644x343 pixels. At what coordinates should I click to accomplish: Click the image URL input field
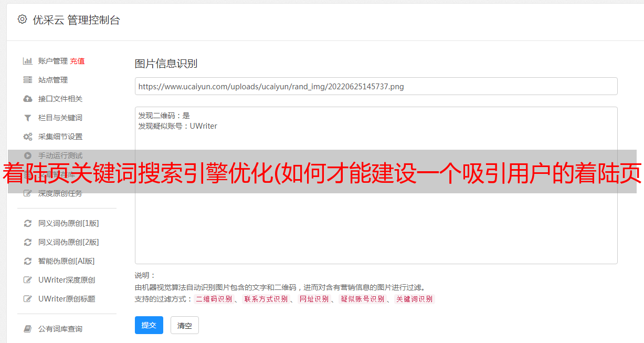click(376, 86)
